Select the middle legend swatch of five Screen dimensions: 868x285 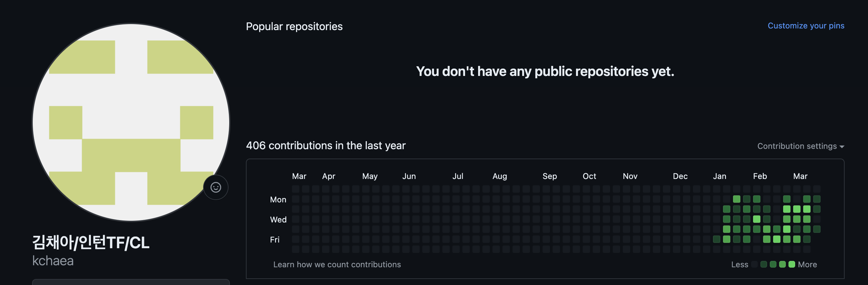(x=773, y=264)
